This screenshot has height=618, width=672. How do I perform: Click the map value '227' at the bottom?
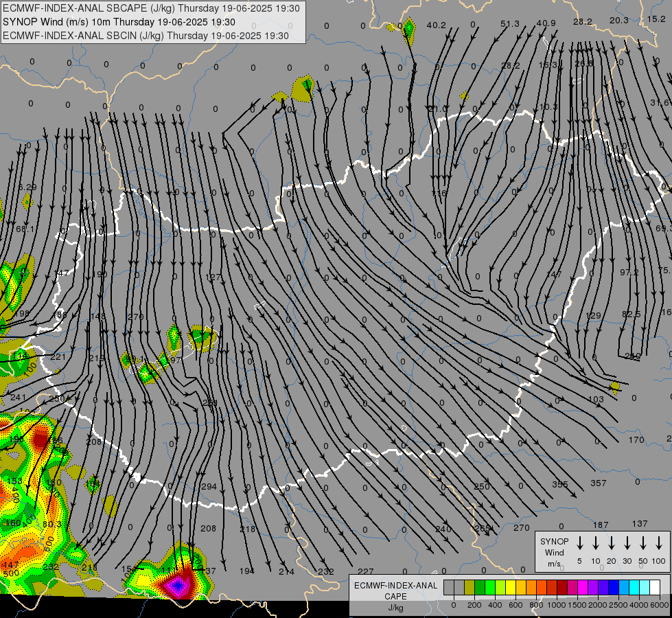click(x=366, y=571)
